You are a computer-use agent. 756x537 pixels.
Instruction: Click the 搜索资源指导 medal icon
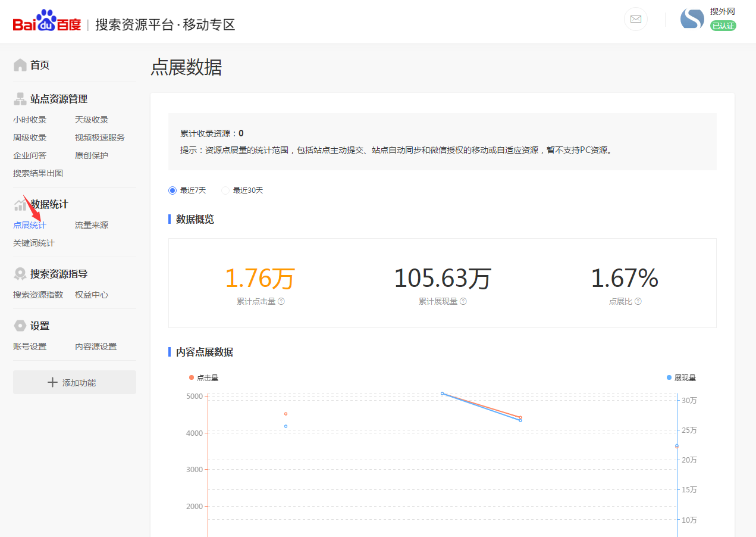tap(19, 273)
